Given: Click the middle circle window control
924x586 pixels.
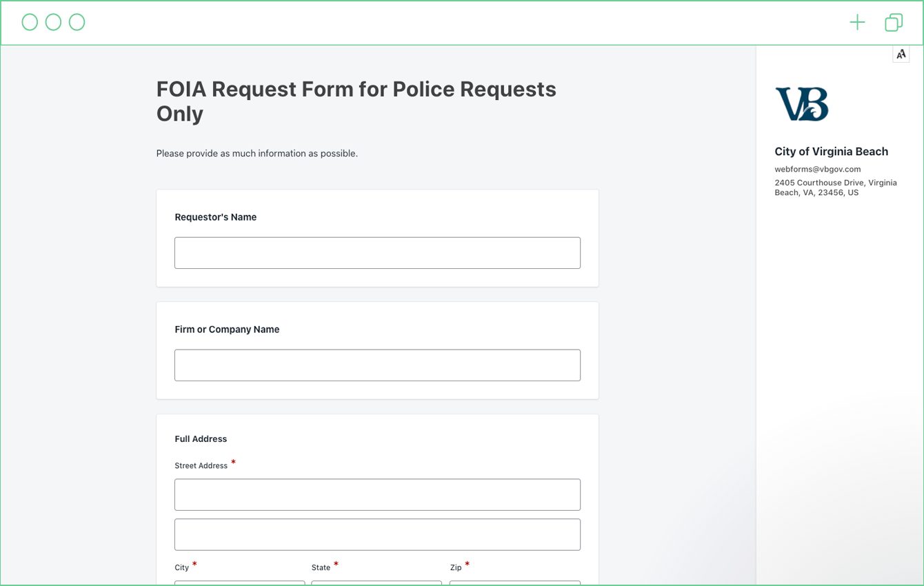Looking at the screenshot, I should 53,23.
